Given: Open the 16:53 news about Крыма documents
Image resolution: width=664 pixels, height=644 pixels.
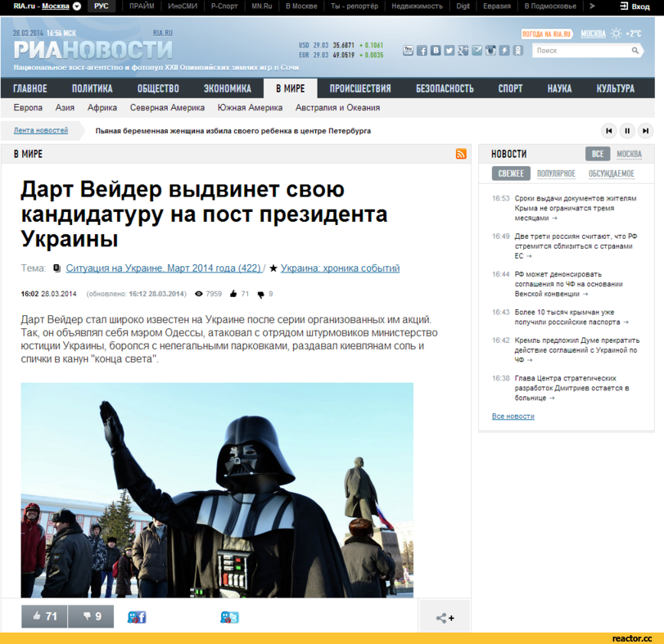Looking at the screenshot, I should point(575,208).
